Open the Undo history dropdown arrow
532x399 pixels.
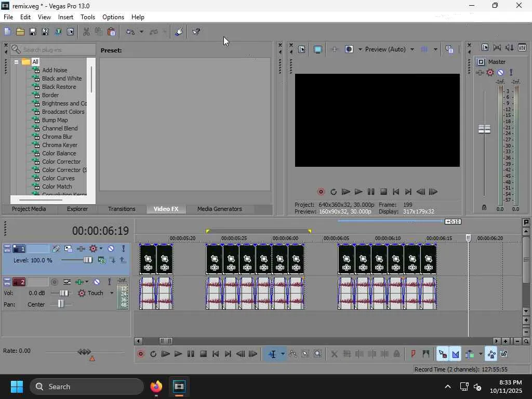pos(141,32)
